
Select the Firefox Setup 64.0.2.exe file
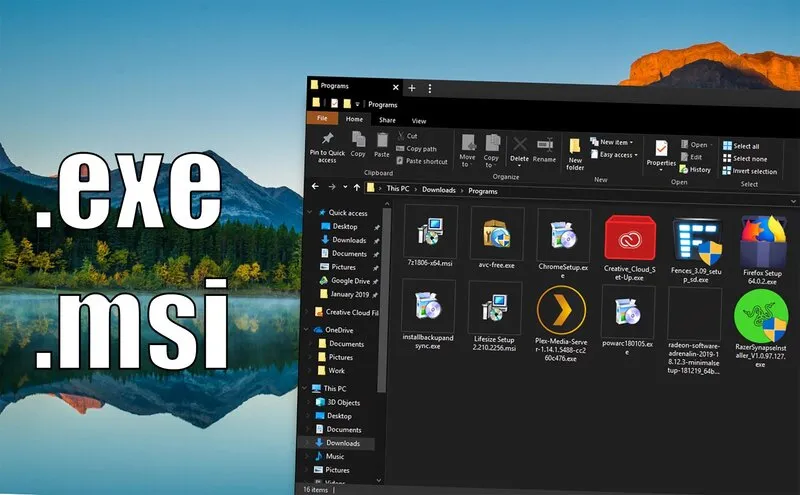click(762, 251)
